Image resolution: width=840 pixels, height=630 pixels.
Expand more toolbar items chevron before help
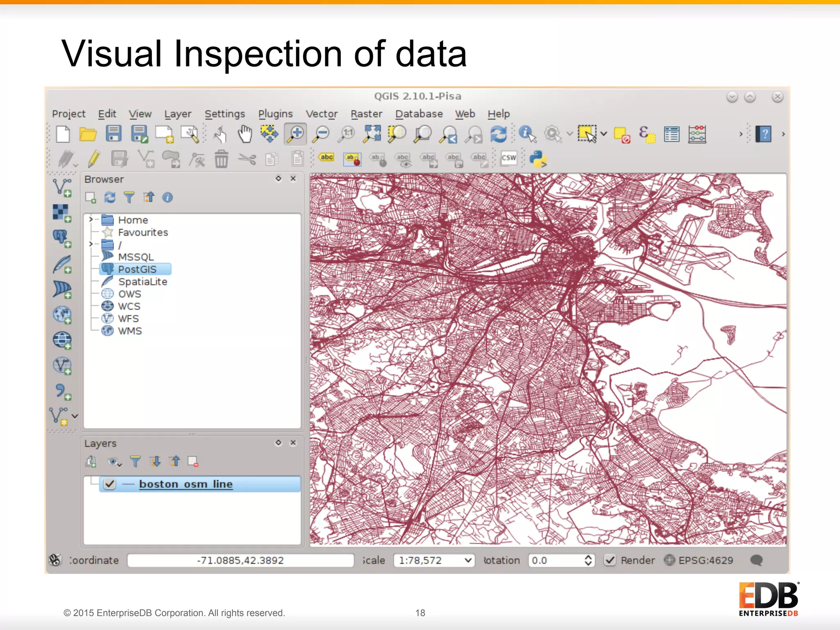point(741,134)
